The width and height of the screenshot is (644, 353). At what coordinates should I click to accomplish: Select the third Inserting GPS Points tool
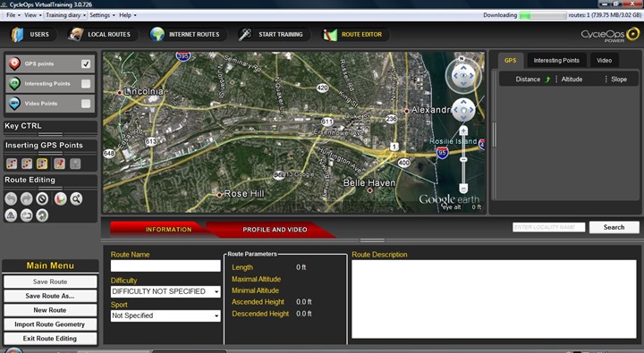tap(42, 164)
